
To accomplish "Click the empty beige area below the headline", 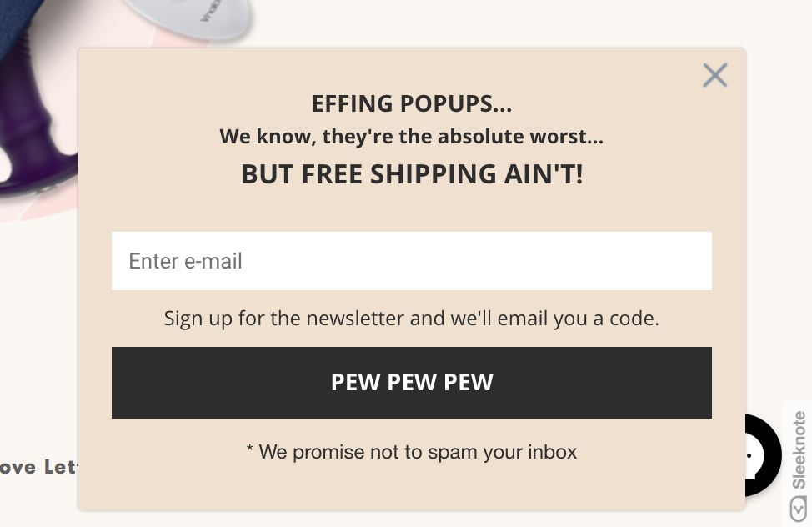I will 412,210.
